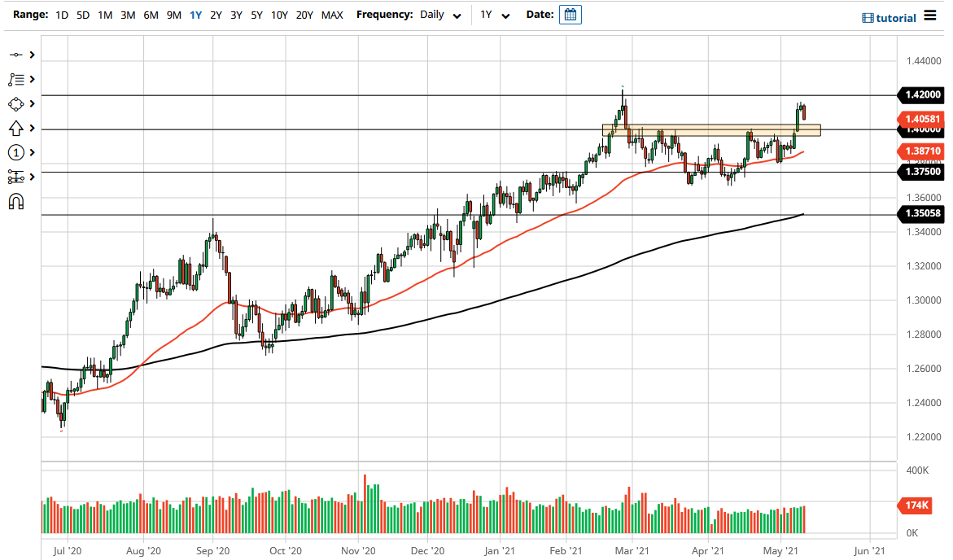Click the red 1.40581 current price label

click(x=921, y=119)
